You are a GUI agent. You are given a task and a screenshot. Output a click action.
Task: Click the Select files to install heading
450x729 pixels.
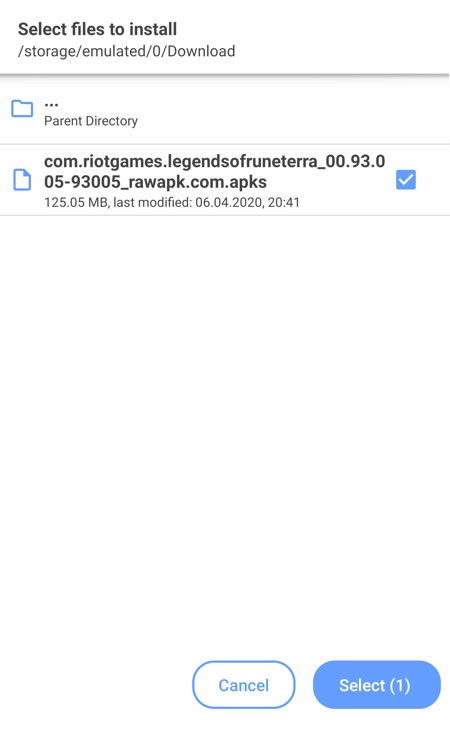(x=97, y=29)
